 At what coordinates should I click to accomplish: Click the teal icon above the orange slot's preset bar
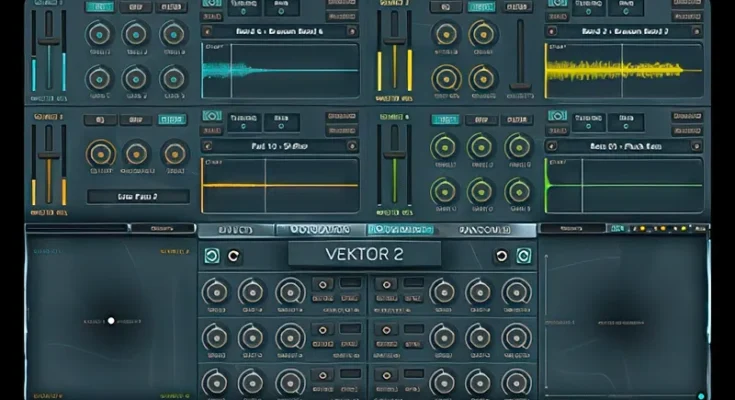pyautogui.click(x=212, y=116)
